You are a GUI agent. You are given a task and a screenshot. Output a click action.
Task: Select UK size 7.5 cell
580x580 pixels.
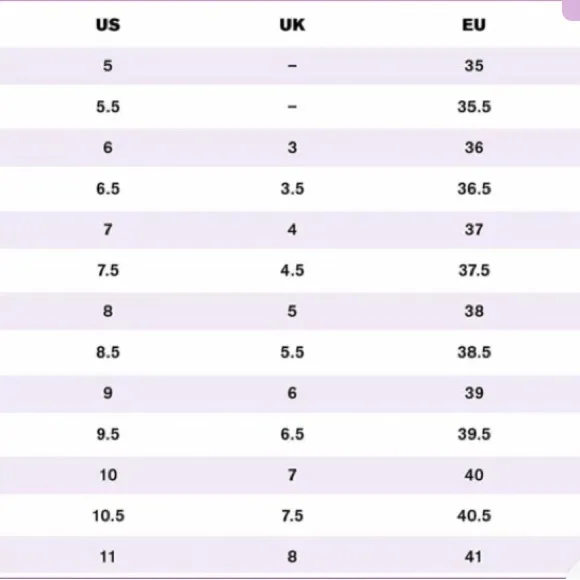tap(292, 516)
